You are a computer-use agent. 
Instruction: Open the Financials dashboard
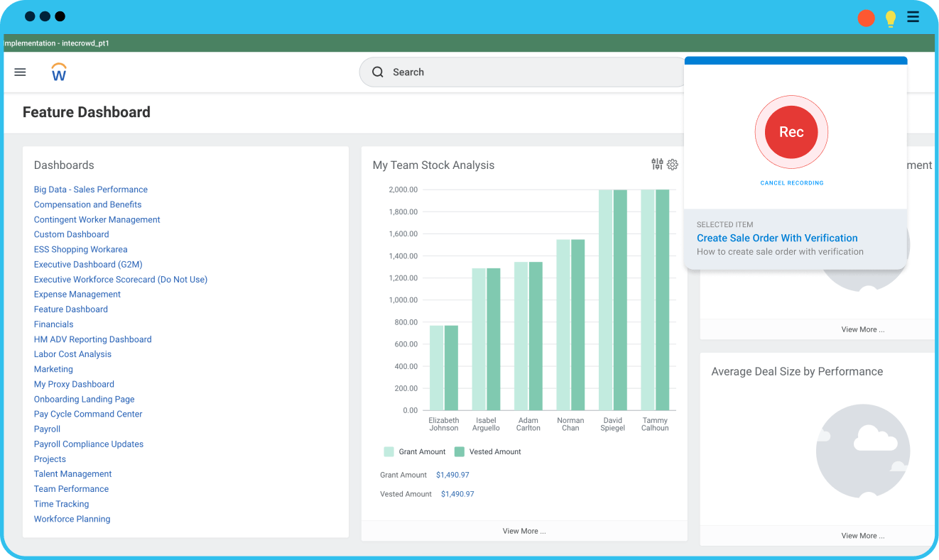tap(54, 324)
